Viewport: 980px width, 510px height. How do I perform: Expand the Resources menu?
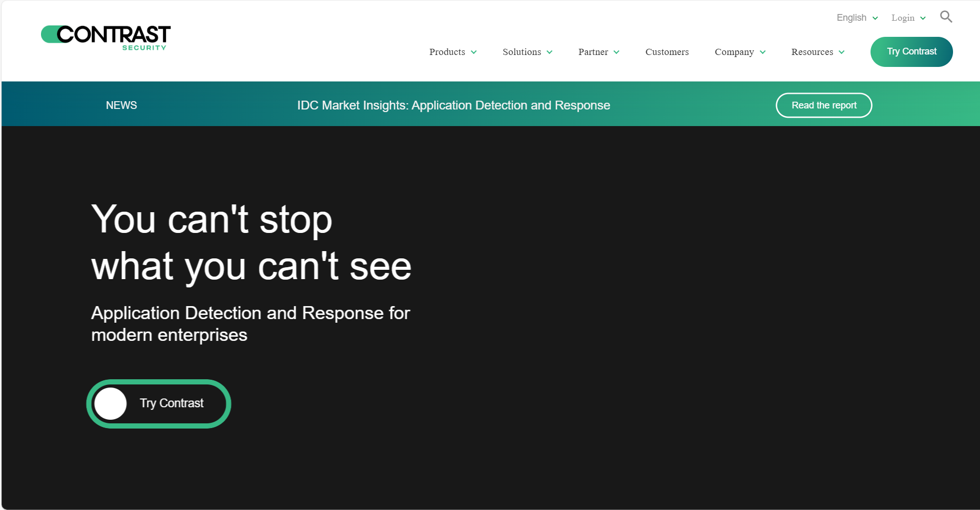[x=818, y=52]
